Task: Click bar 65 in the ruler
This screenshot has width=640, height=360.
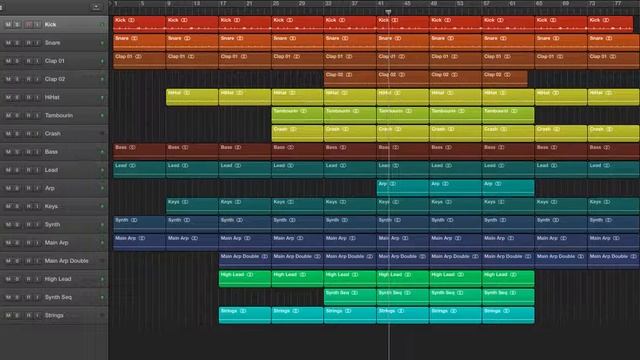Action: (x=539, y=4)
